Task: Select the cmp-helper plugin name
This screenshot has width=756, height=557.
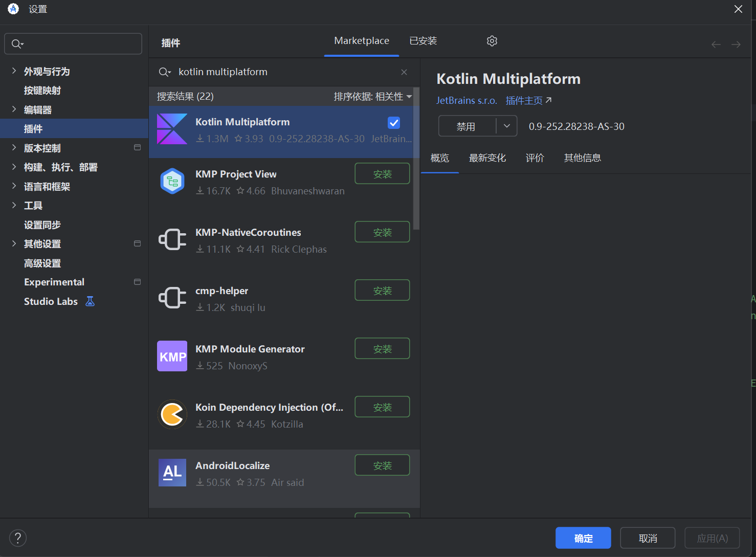Action: tap(221, 291)
